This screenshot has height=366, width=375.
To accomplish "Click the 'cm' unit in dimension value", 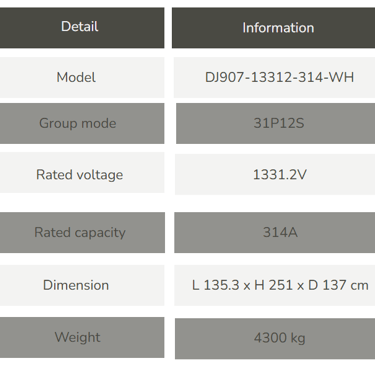I will click(360, 286).
